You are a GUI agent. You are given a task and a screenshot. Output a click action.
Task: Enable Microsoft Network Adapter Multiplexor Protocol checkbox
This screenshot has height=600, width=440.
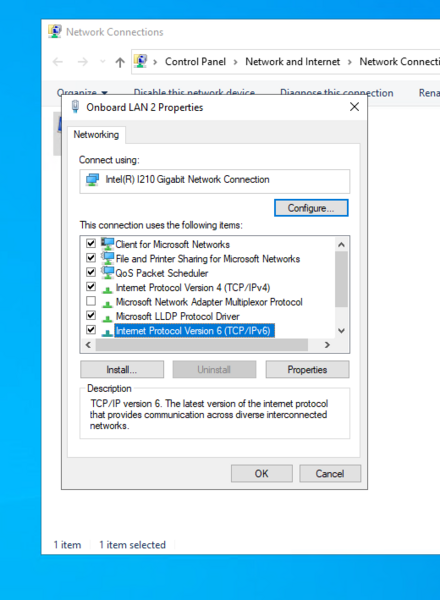click(x=91, y=301)
